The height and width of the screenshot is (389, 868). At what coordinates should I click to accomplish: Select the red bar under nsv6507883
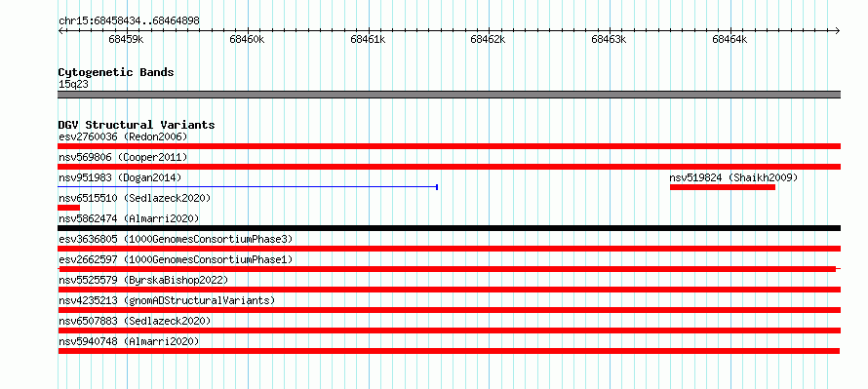coord(449,331)
